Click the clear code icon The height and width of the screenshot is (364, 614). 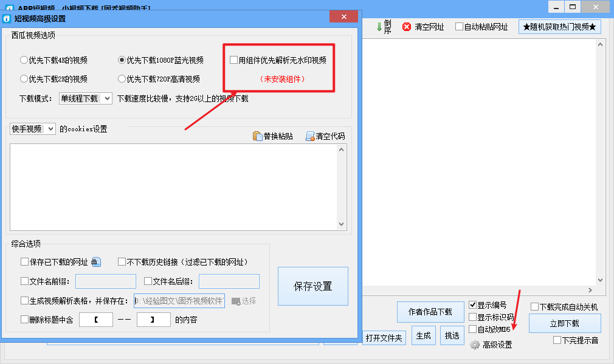(x=310, y=136)
